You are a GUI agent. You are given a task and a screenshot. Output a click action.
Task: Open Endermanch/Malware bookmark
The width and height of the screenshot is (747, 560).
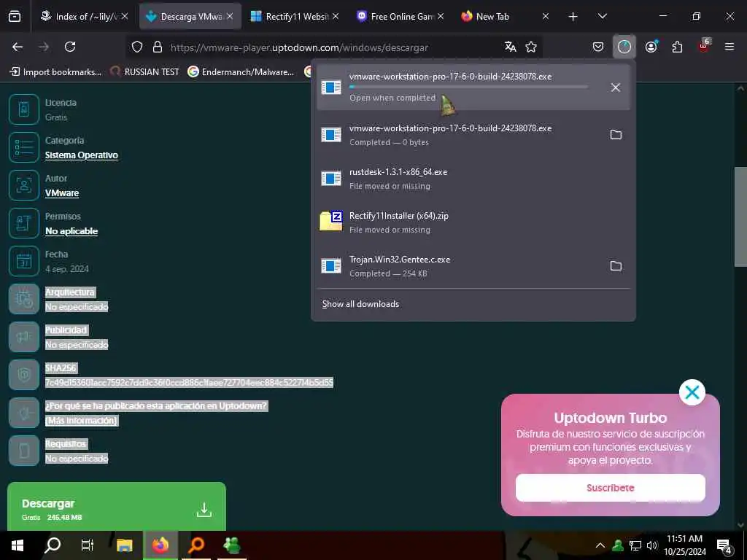[x=241, y=72]
